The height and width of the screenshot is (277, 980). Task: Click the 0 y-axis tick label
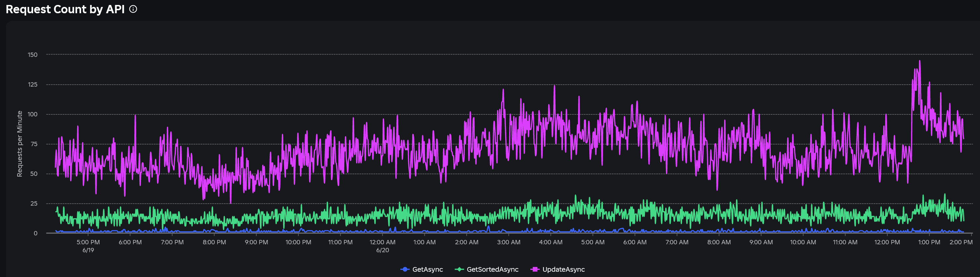click(x=36, y=233)
